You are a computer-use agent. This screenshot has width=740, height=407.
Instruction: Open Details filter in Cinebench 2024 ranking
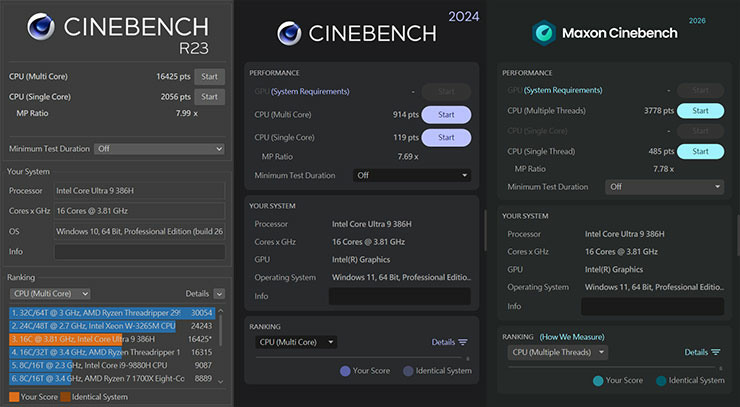pos(449,342)
